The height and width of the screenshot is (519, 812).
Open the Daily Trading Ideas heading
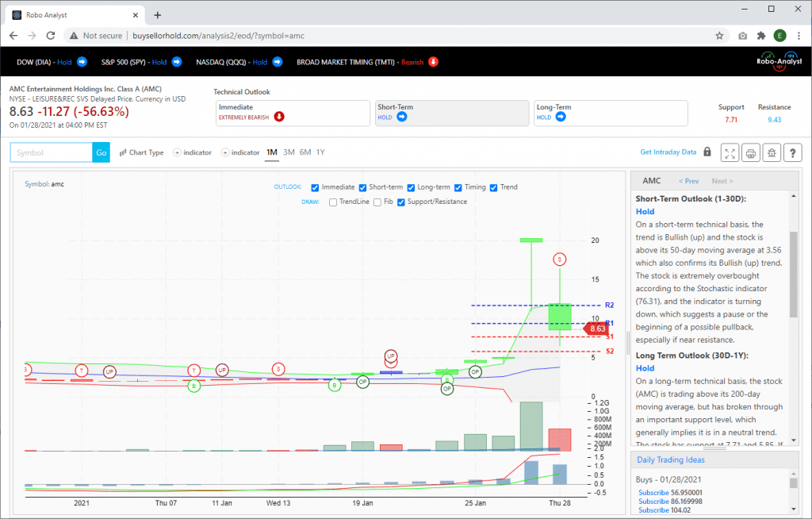(671, 460)
